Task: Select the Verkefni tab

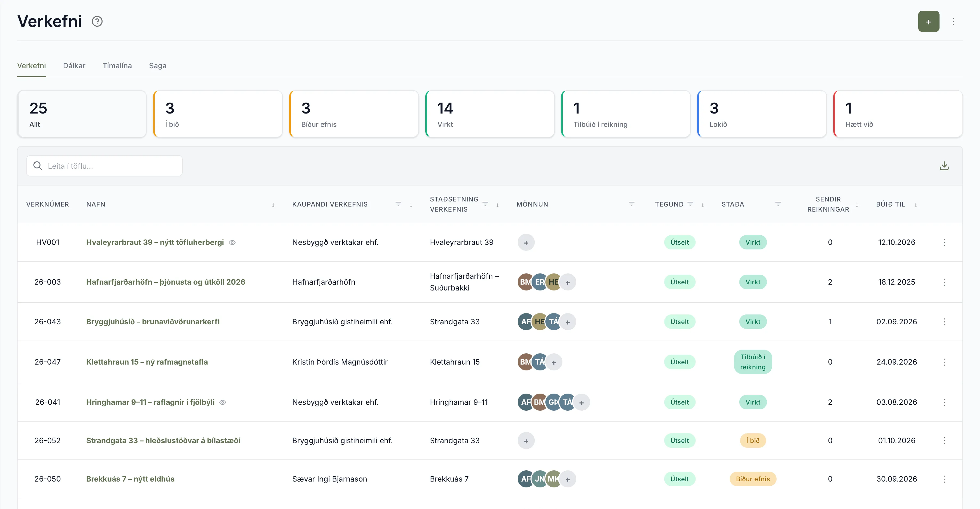Action: click(32, 66)
